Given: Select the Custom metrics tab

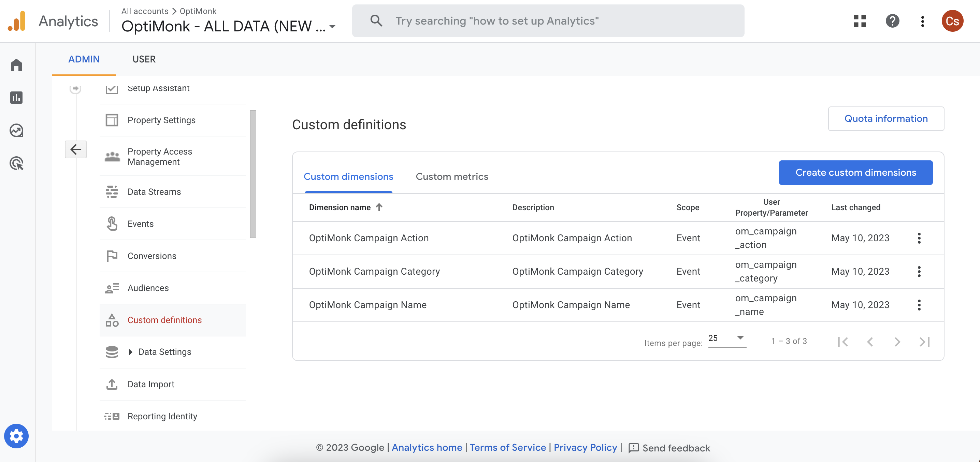Looking at the screenshot, I should (x=451, y=177).
